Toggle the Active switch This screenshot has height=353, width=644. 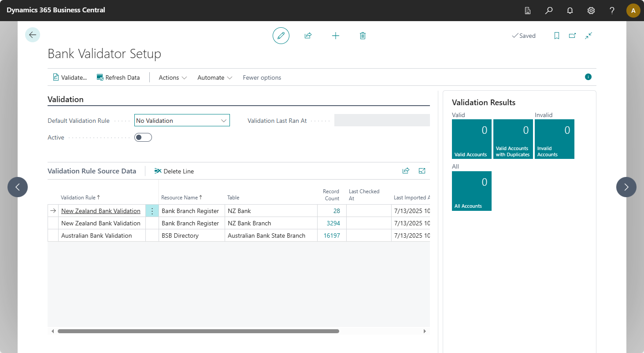143,137
